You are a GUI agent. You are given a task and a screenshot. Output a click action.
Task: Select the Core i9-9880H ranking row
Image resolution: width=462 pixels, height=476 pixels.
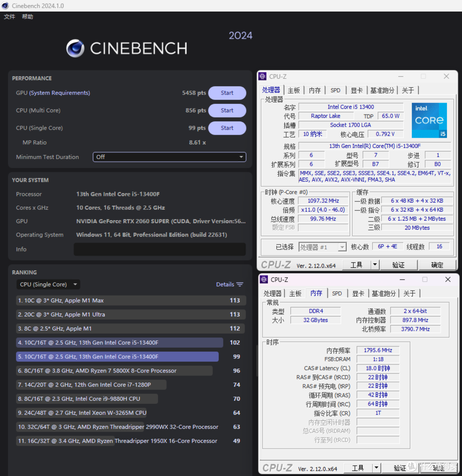(x=131, y=399)
